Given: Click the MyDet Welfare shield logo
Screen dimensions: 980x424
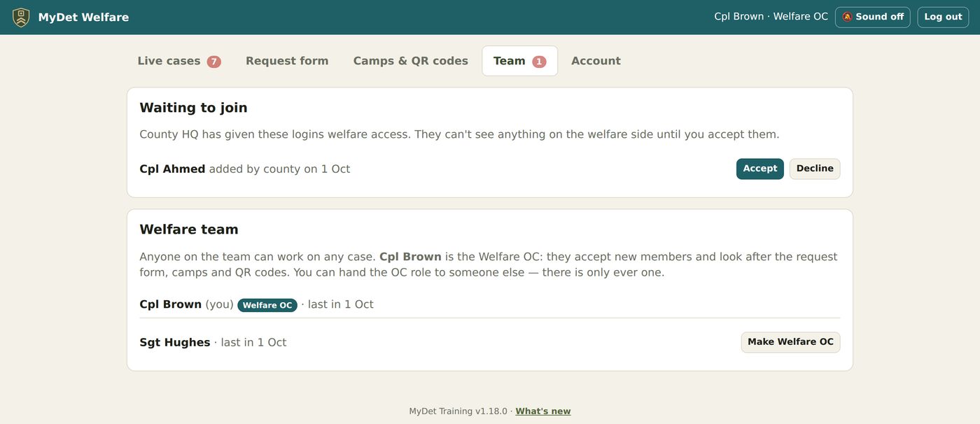Looking at the screenshot, I should (x=21, y=17).
